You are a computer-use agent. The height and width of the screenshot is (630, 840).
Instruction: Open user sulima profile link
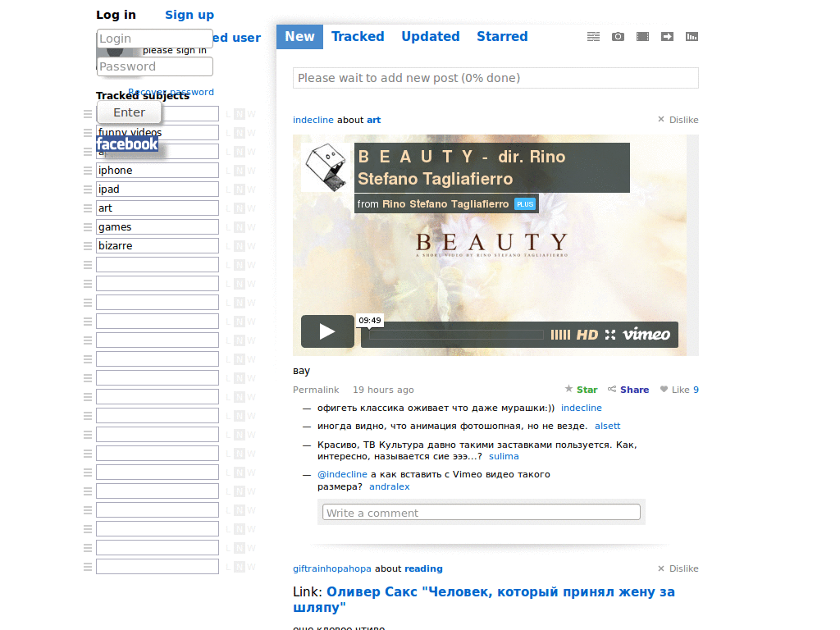click(504, 456)
